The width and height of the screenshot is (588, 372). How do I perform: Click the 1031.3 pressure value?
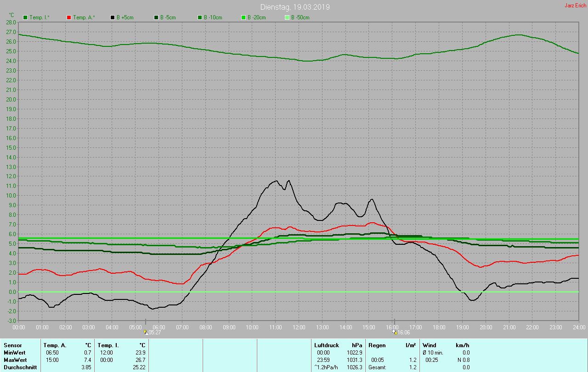pyautogui.click(x=354, y=360)
